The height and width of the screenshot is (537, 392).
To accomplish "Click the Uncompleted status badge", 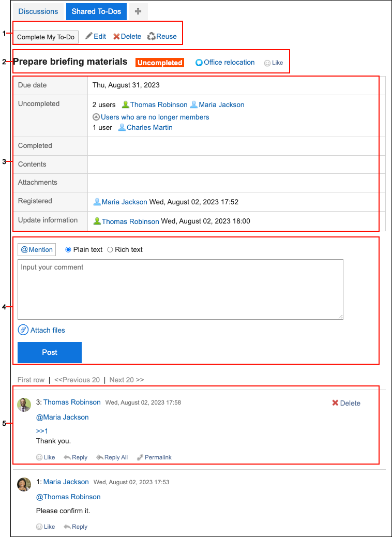I will 160,63.
